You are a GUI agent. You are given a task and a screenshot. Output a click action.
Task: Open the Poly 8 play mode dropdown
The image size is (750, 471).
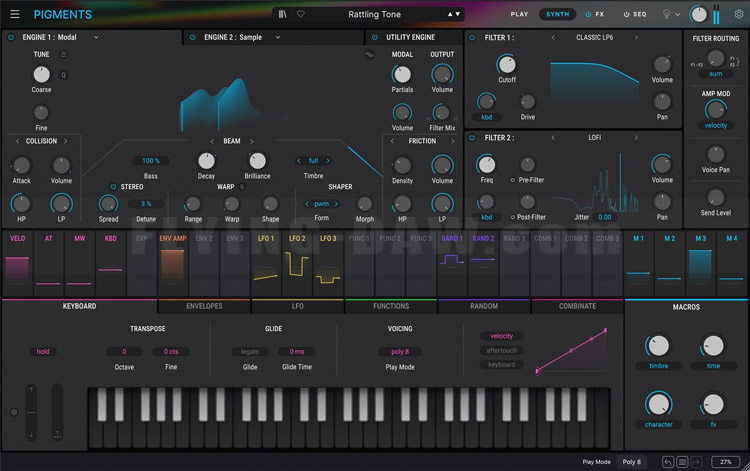point(634,462)
